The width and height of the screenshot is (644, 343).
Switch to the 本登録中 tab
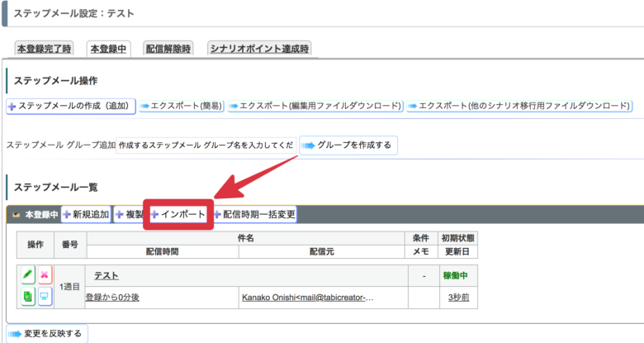tap(108, 49)
